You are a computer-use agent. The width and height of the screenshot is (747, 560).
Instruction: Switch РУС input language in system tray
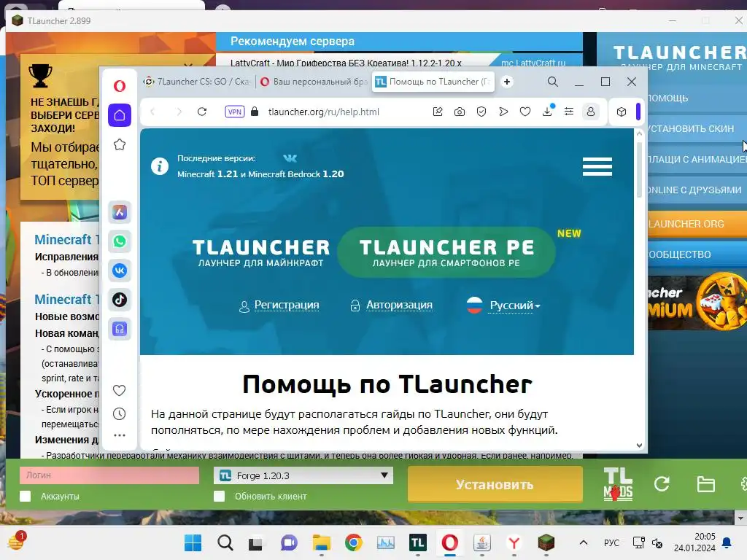click(x=611, y=542)
